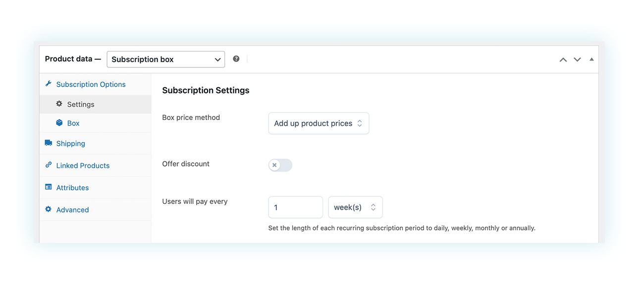Click the Attributes list icon
Viewport: 644px width, 295px height.
click(48, 187)
